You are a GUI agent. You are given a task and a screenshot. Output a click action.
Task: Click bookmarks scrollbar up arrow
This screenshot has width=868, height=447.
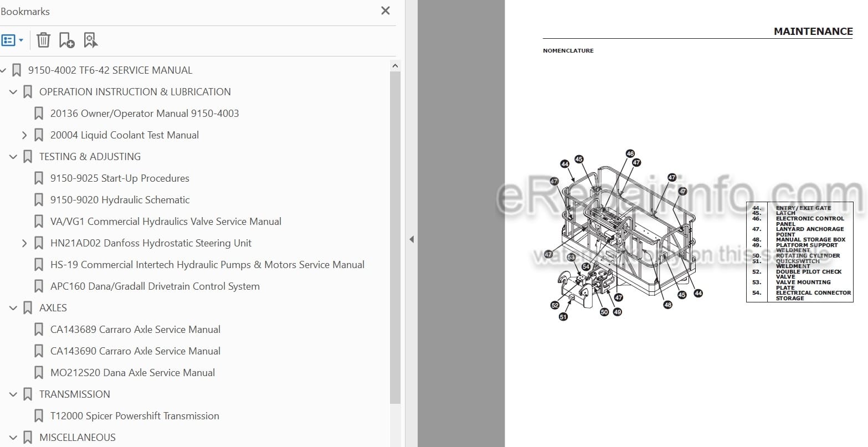point(395,65)
